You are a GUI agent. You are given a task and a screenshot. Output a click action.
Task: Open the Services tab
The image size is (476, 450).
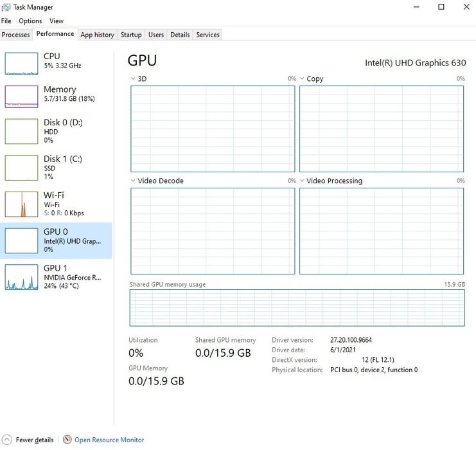(x=207, y=35)
